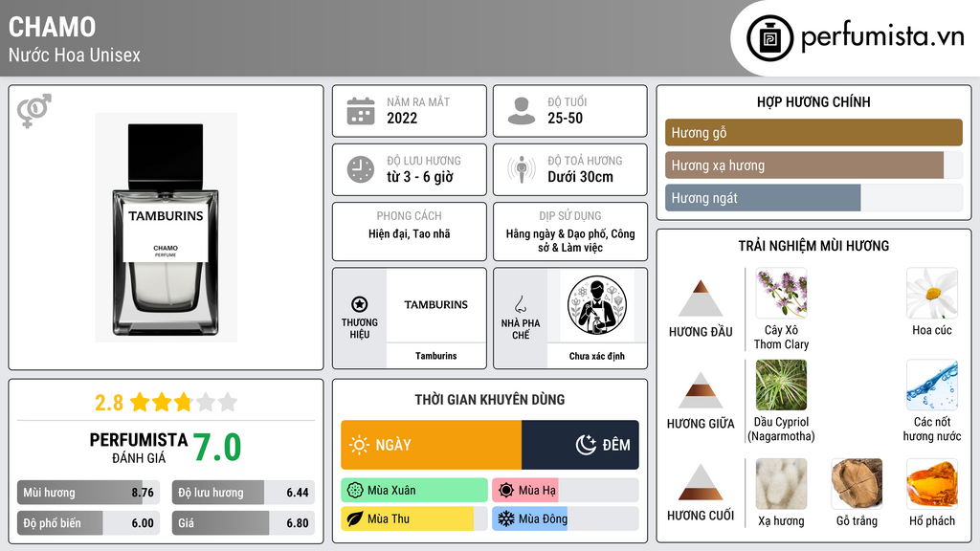Viewport: 980px width, 551px height.
Task: Click the sun icon in the Ngày bar
Action: point(360,445)
